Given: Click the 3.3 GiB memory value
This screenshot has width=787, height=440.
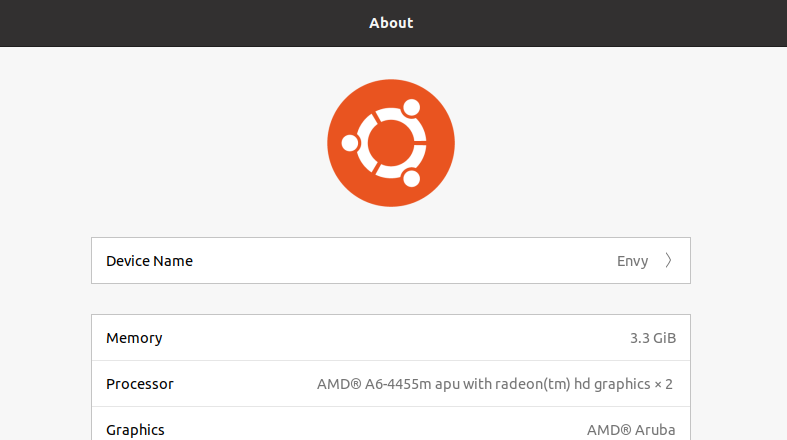Looking at the screenshot, I should (652, 338).
